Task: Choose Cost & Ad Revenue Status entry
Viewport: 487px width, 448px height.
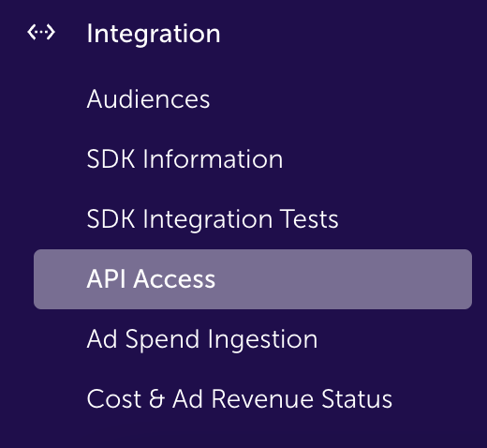Action: pyautogui.click(x=240, y=398)
